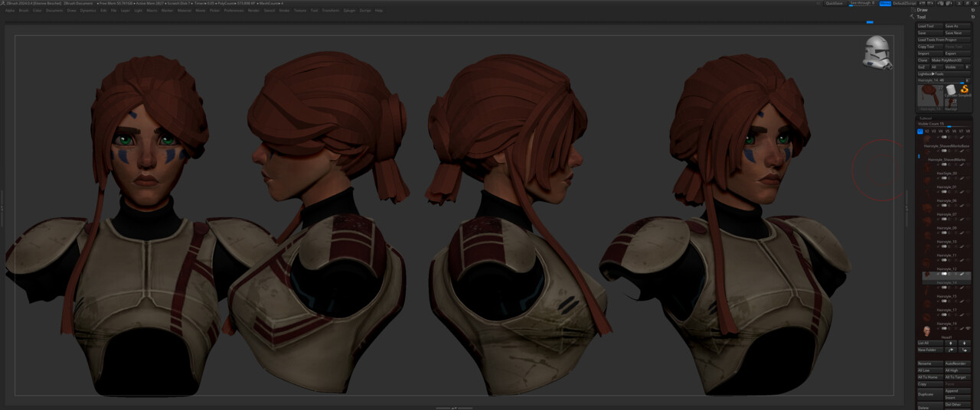The image size is (980, 410).
Task: Click the Rename subtool button
Action: click(930, 363)
